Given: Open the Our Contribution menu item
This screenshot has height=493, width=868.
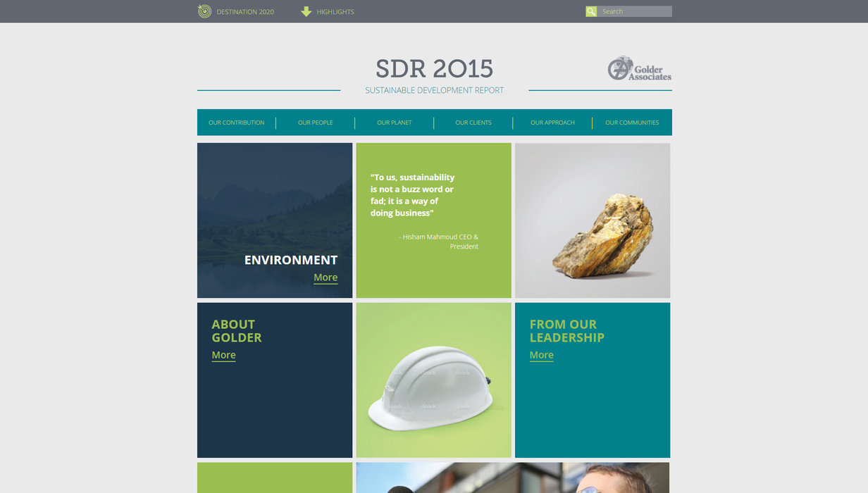Looking at the screenshot, I should click(x=237, y=123).
